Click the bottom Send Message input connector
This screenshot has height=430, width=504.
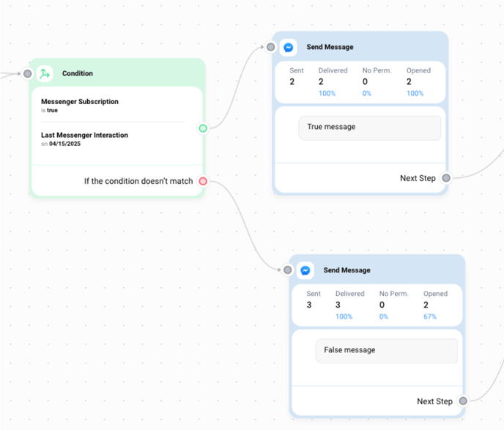287,270
